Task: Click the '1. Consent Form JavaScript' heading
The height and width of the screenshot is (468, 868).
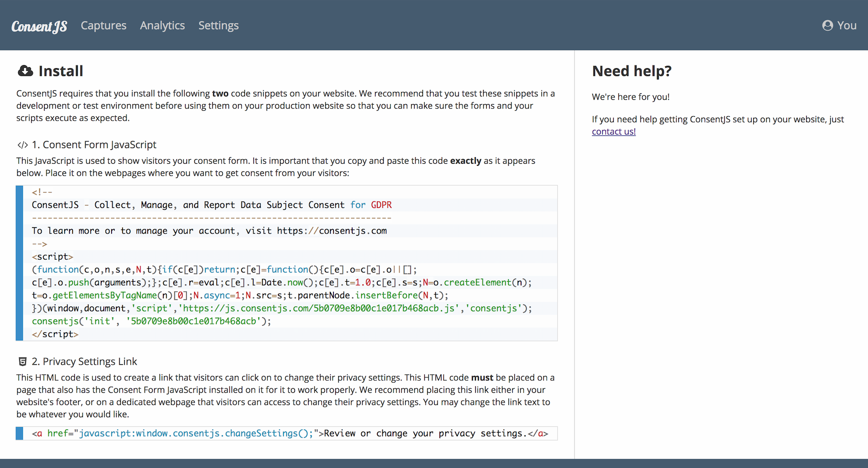Action: 94,145
